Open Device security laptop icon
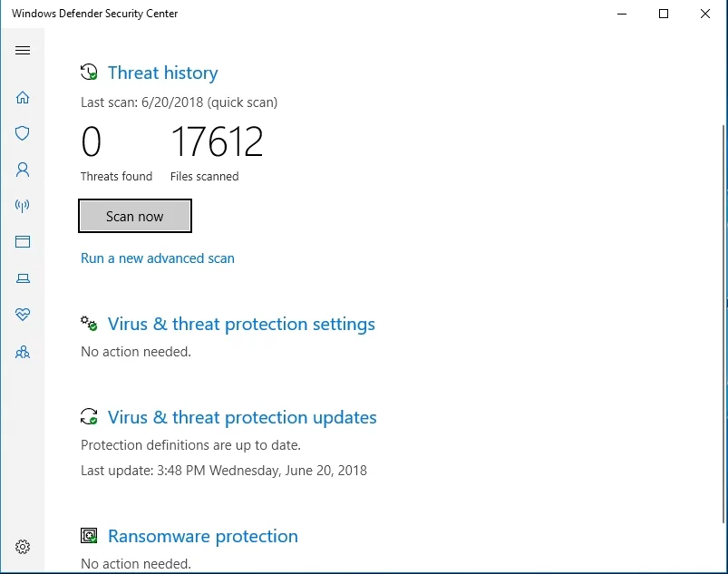This screenshot has height=574, width=728. point(23,278)
